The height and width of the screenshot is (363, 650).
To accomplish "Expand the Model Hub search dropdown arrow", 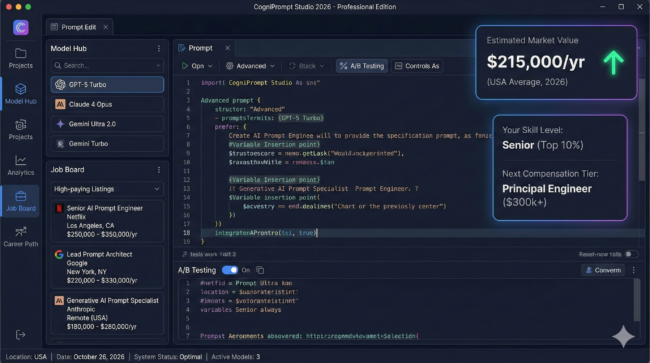I will (158, 65).
